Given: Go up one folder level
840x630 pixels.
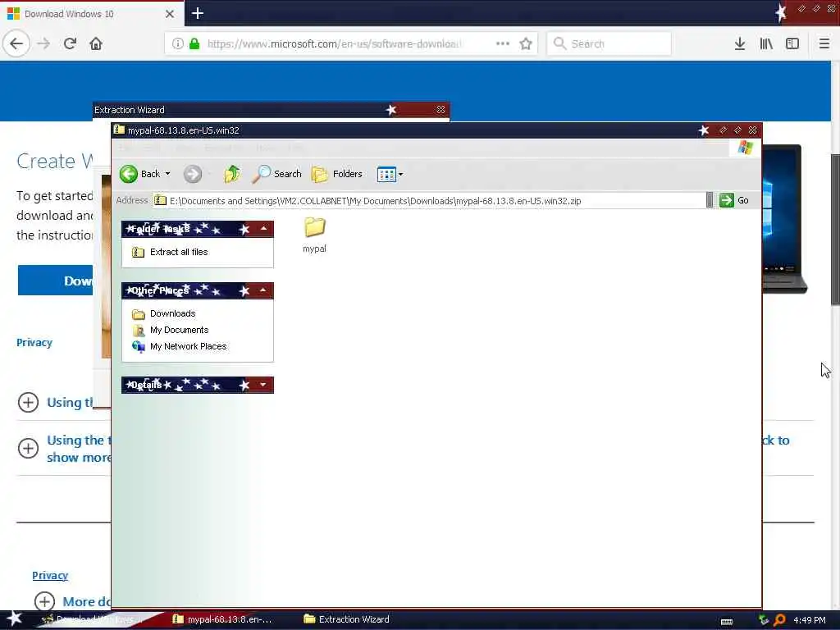Looking at the screenshot, I should (x=232, y=174).
